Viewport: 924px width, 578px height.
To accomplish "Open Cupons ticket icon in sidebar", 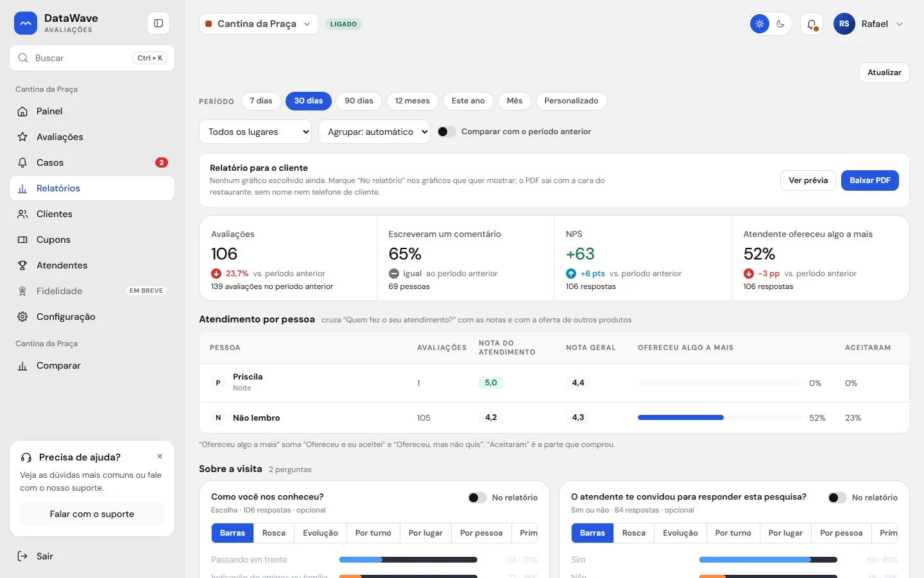I will click(x=22, y=240).
